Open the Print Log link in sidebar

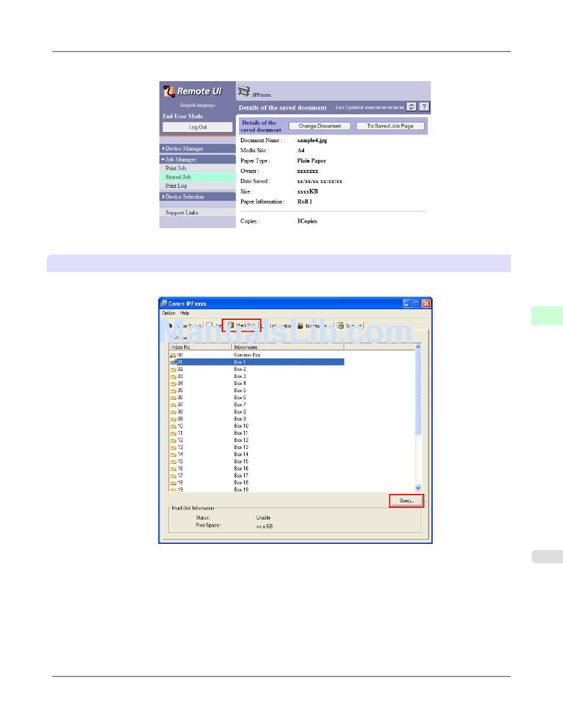[176, 186]
